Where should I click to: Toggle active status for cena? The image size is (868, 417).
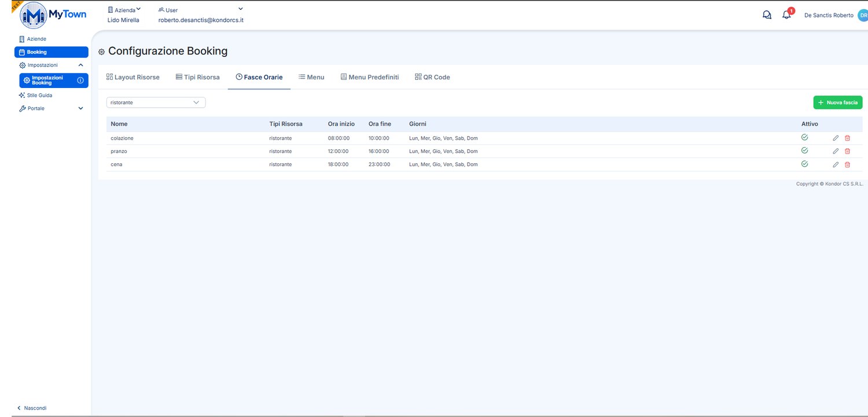(x=804, y=164)
